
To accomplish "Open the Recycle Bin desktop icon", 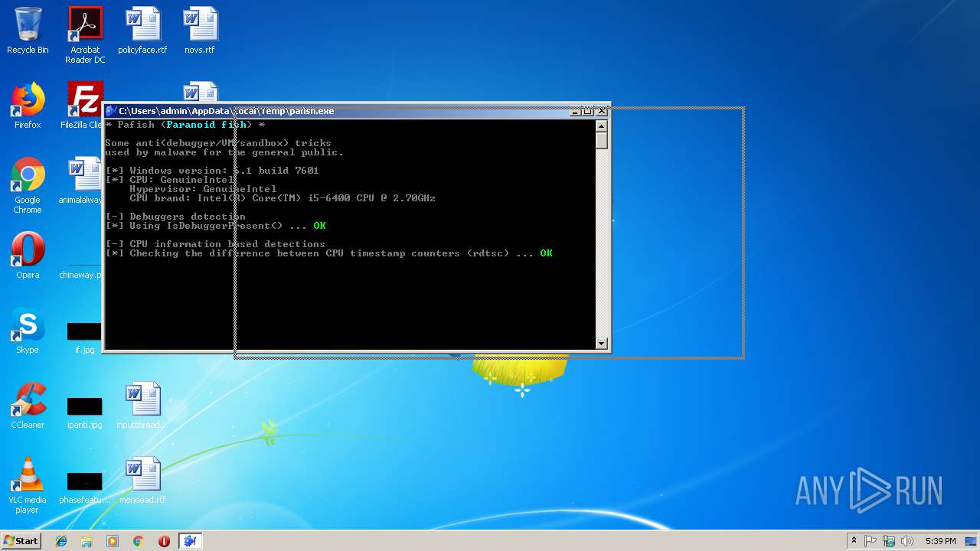I will coord(28,31).
